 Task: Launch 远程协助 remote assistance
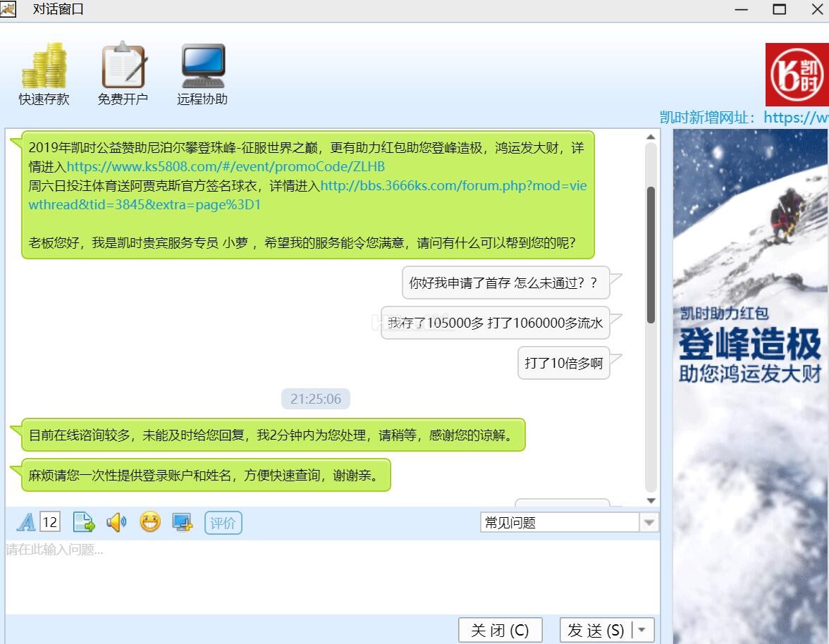pos(202,66)
